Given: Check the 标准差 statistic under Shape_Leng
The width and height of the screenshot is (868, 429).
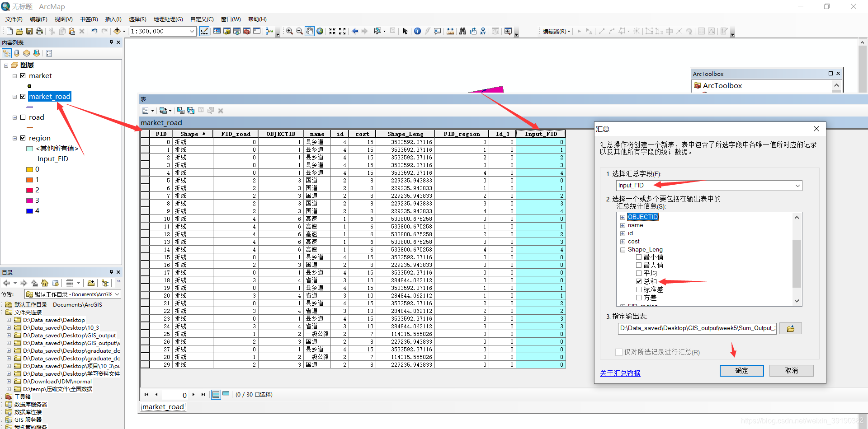Looking at the screenshot, I should tap(639, 289).
